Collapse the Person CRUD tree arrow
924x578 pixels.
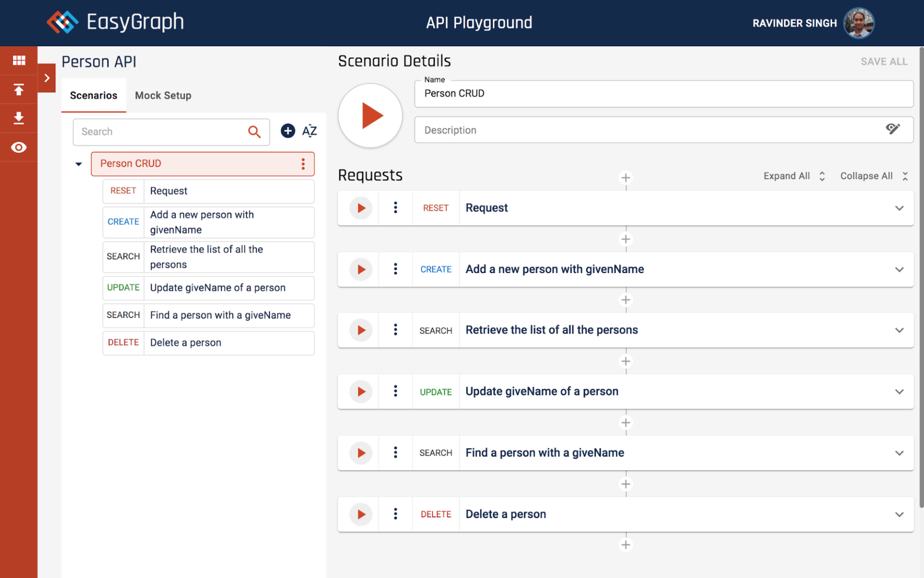coord(78,164)
